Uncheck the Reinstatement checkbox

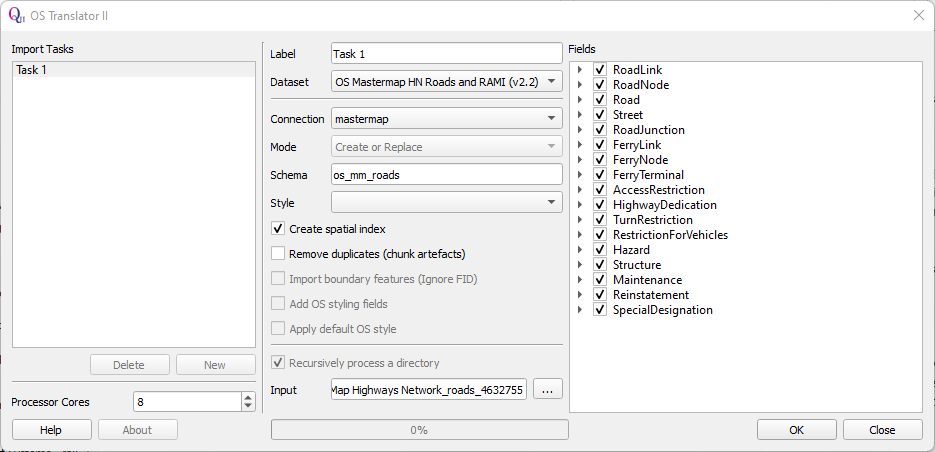point(600,295)
